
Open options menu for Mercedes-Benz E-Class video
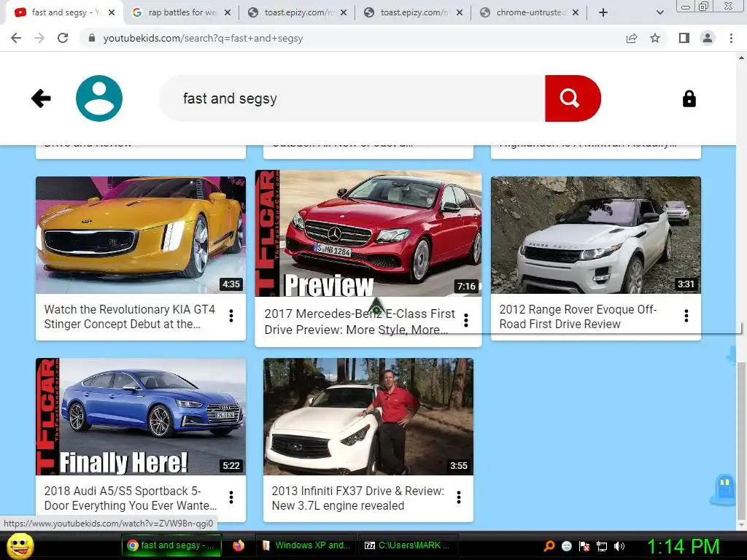click(466, 321)
